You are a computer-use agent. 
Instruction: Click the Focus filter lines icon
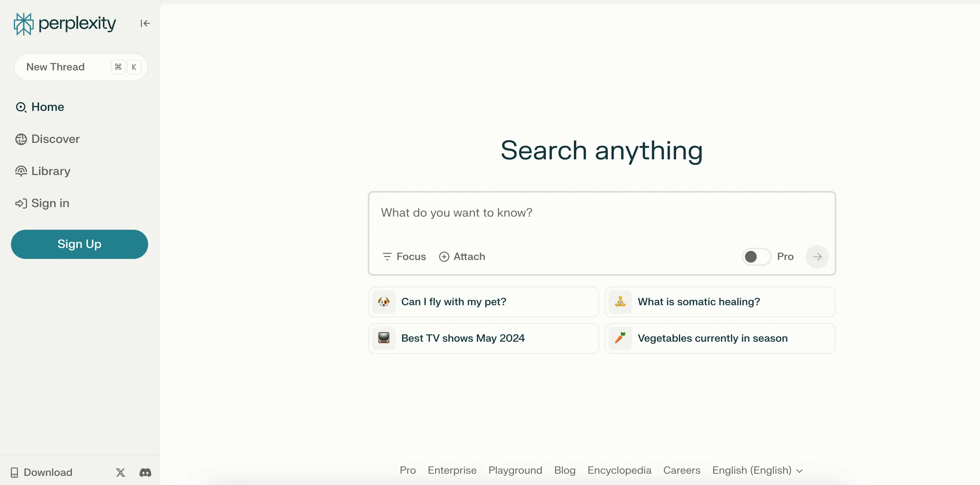coord(387,257)
